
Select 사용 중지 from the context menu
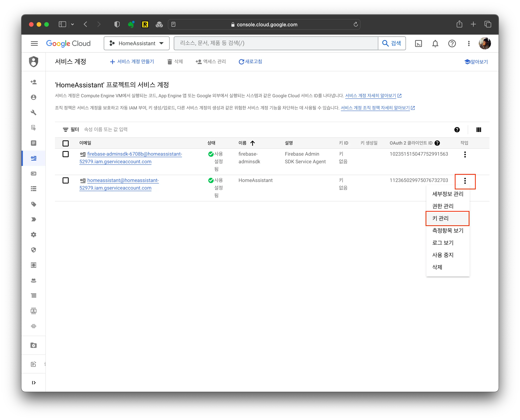[448, 255]
